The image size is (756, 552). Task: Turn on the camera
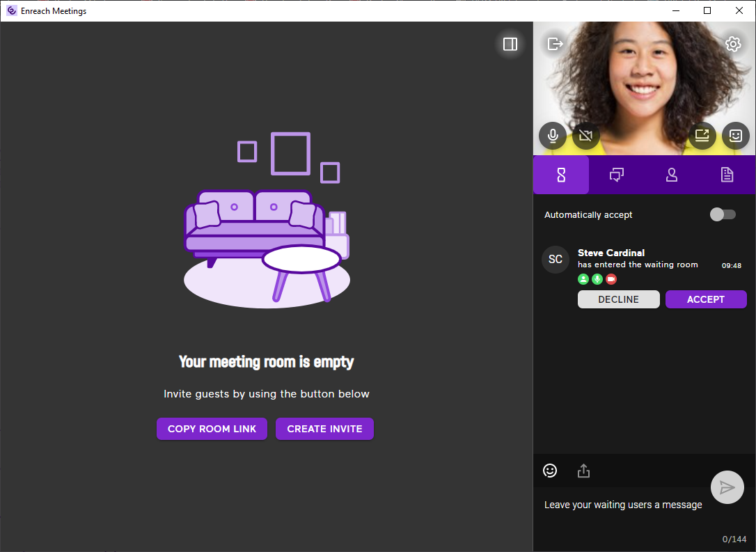pyautogui.click(x=585, y=136)
